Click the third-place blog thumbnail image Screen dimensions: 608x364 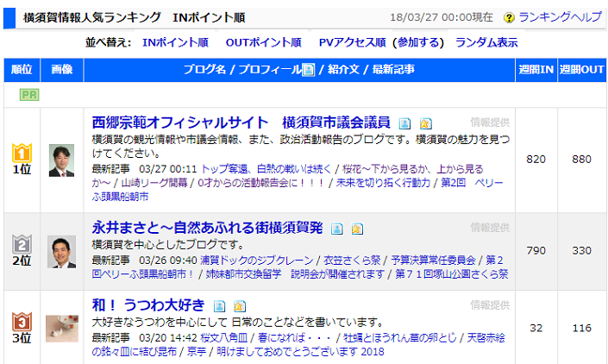pyautogui.click(x=61, y=328)
